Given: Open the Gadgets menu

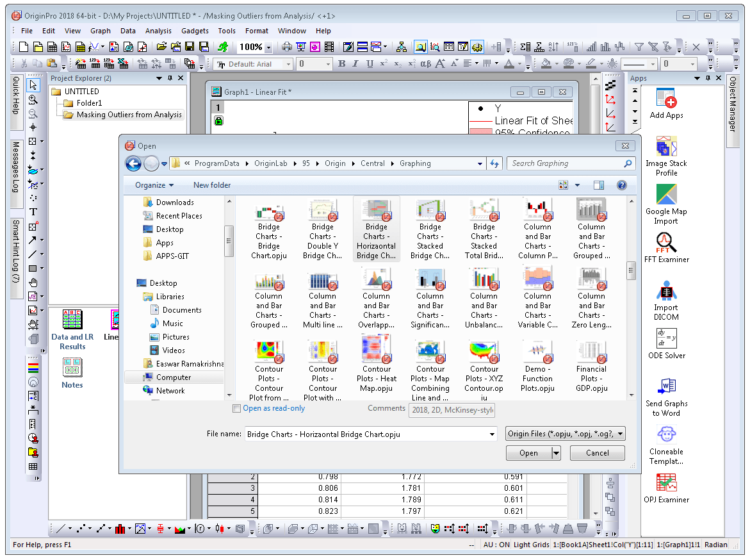Looking at the screenshot, I should (x=195, y=30).
